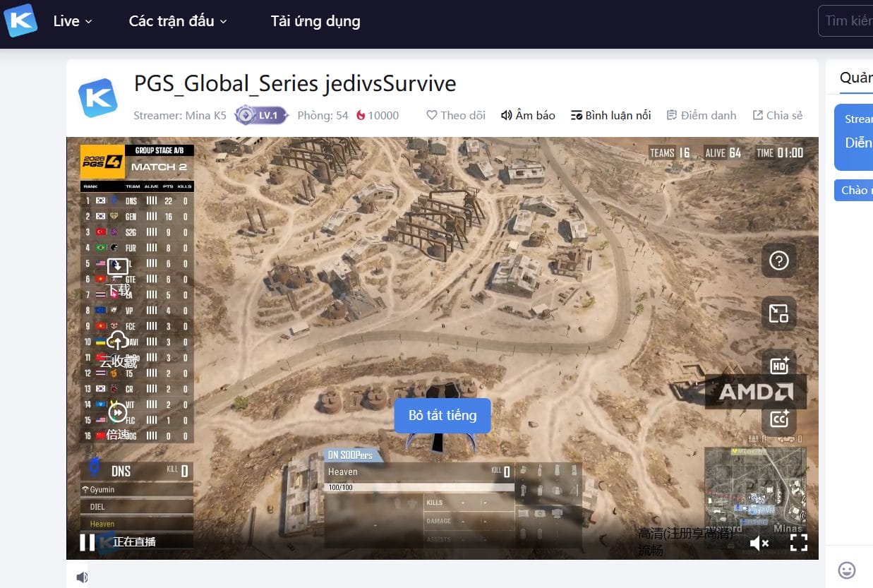Viewport: 873px width, 588px height.
Task: Click the help question mark icon
Action: point(779,260)
